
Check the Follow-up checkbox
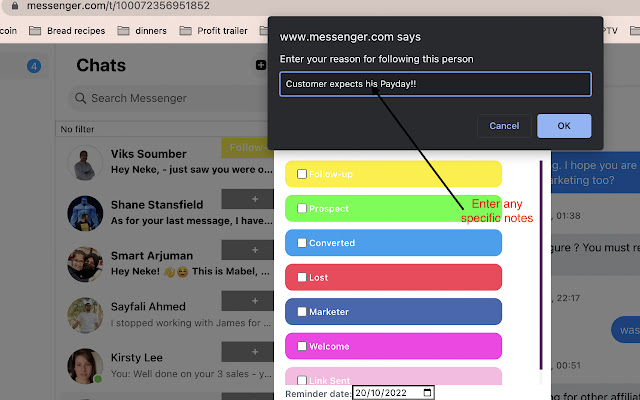click(302, 174)
